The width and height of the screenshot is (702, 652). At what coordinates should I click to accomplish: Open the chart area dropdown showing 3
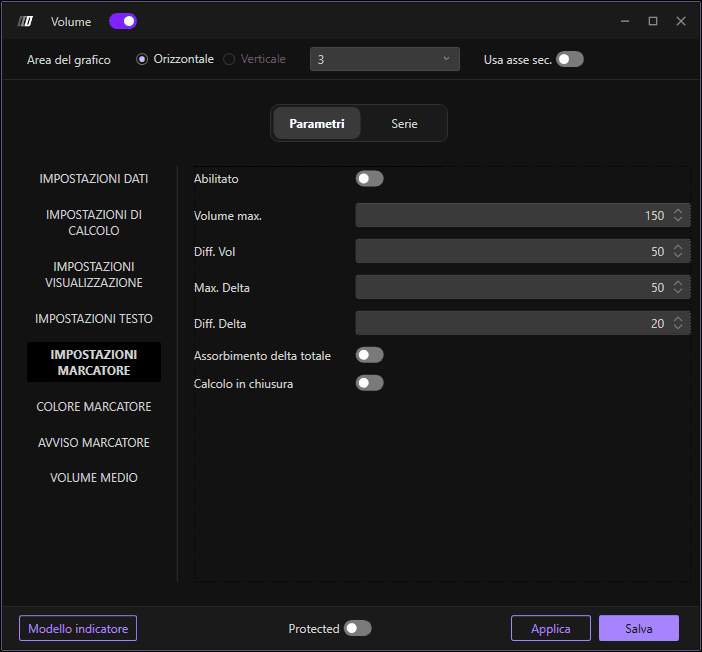coord(385,59)
